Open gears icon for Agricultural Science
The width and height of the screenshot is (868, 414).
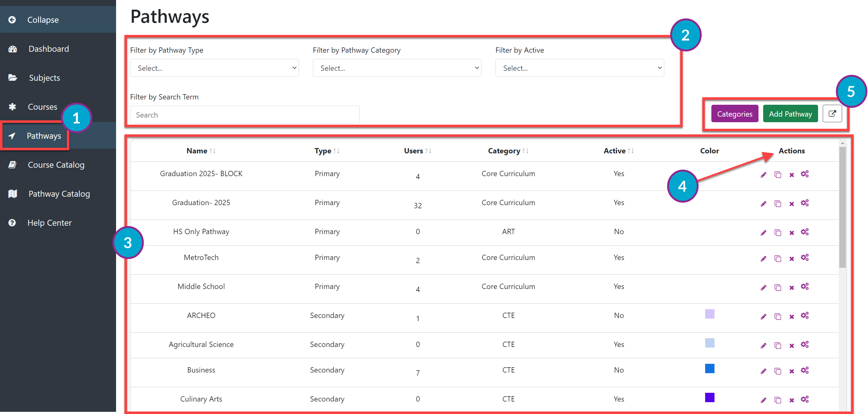(x=805, y=345)
